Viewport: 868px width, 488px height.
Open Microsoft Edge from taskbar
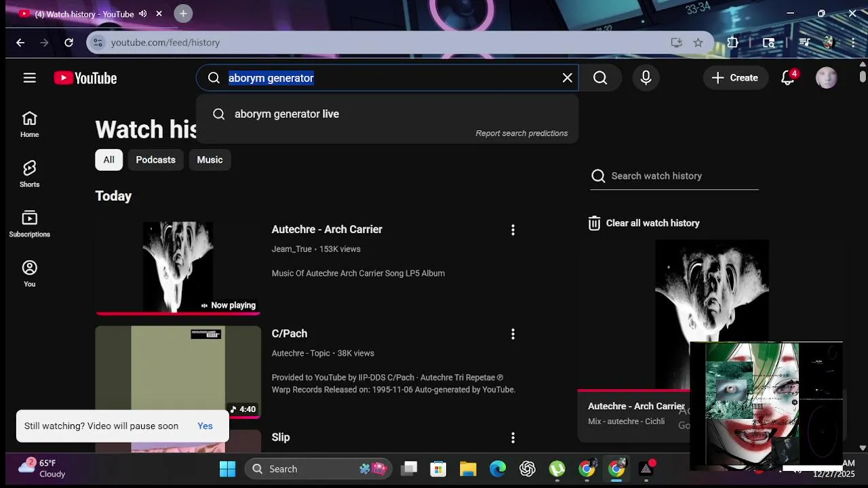pyautogui.click(x=498, y=469)
